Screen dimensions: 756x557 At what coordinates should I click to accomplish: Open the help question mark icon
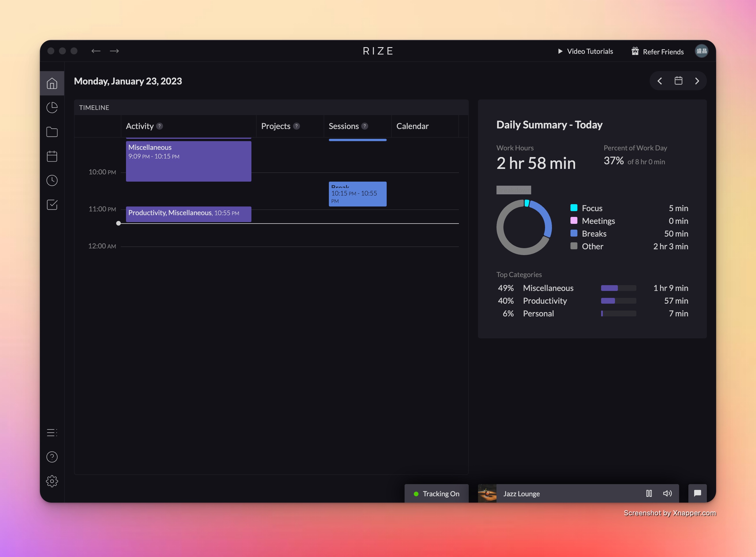coord(52,457)
